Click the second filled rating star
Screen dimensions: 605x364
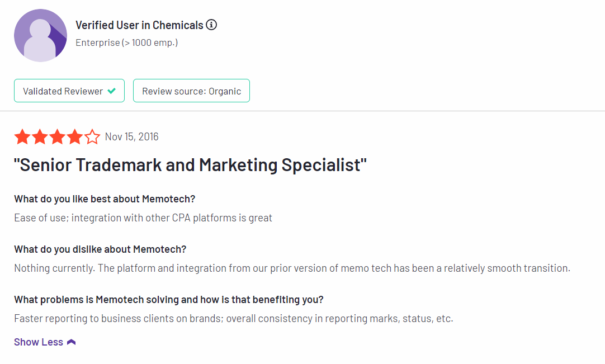click(x=40, y=137)
